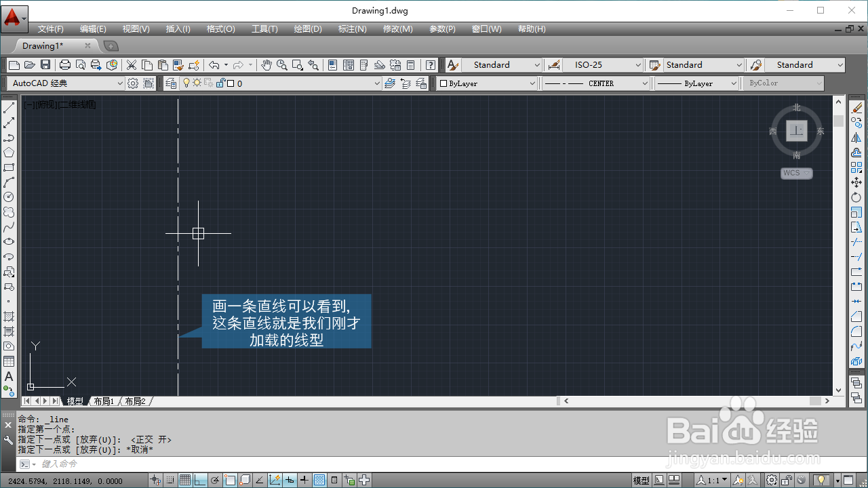Open the Table tool in draw toolbar

[x=9, y=361]
